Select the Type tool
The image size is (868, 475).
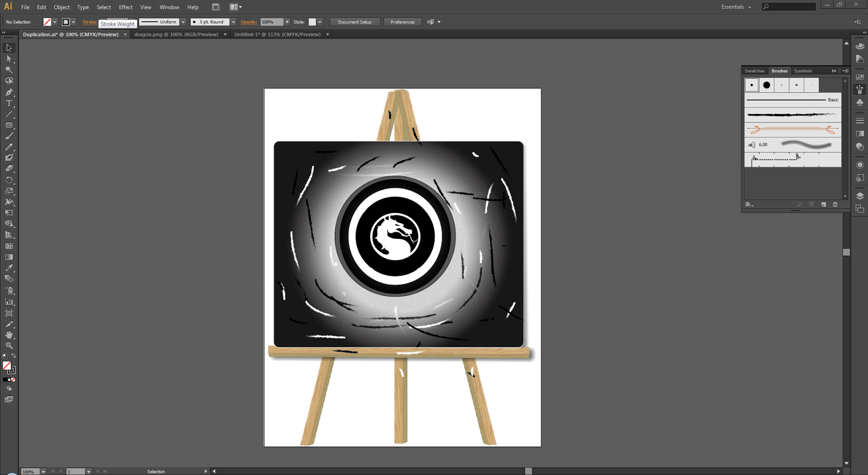9,103
